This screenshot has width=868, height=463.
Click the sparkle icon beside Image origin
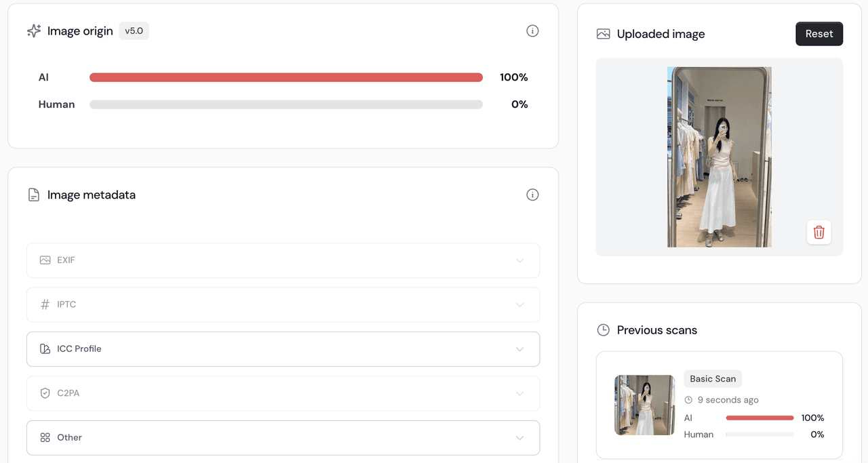(34, 31)
